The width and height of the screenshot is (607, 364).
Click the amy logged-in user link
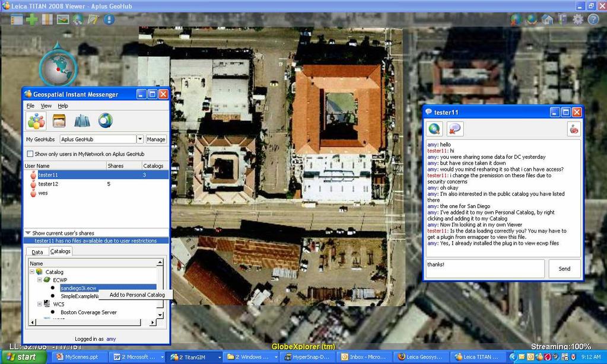(x=111, y=339)
